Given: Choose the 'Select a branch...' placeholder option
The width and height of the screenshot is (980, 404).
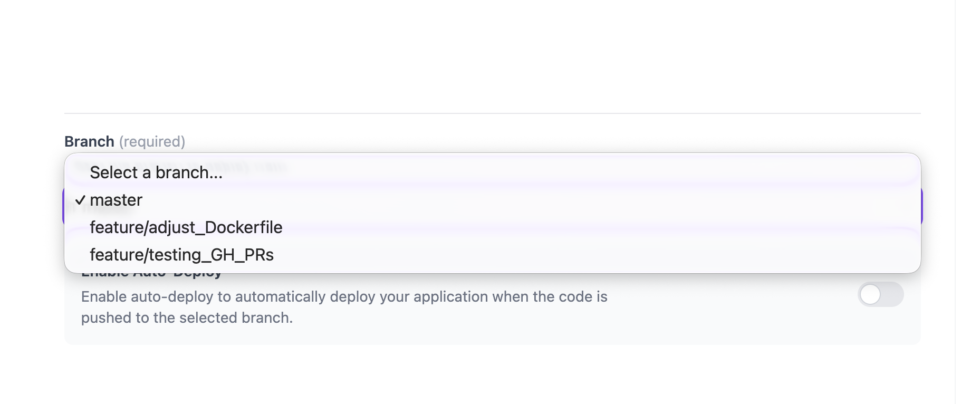Looking at the screenshot, I should click(156, 172).
